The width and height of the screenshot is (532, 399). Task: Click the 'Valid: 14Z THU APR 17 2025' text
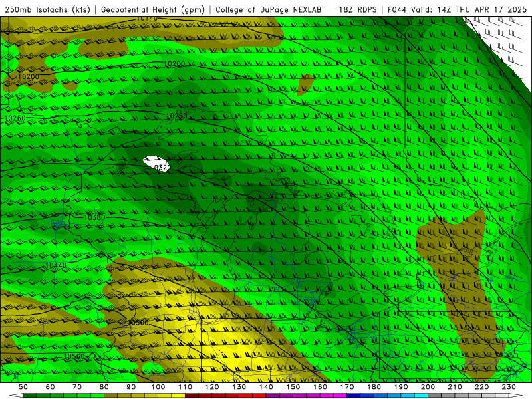click(469, 9)
